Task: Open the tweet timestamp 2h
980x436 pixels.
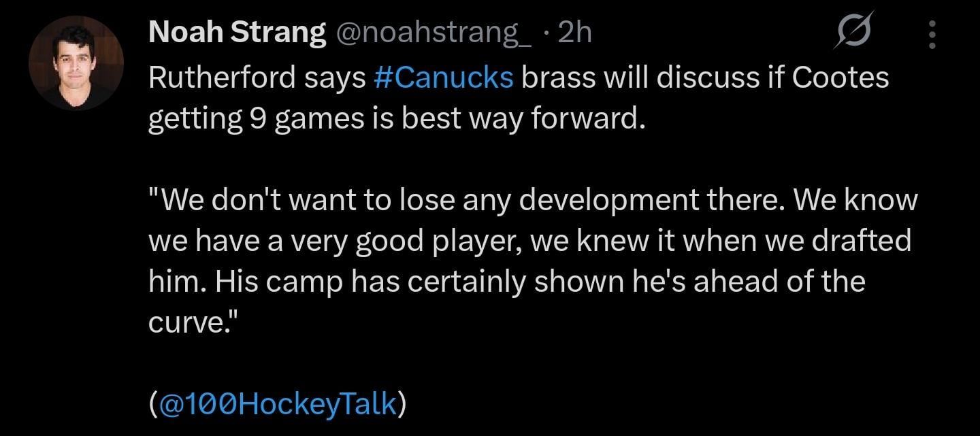Action: (x=574, y=31)
